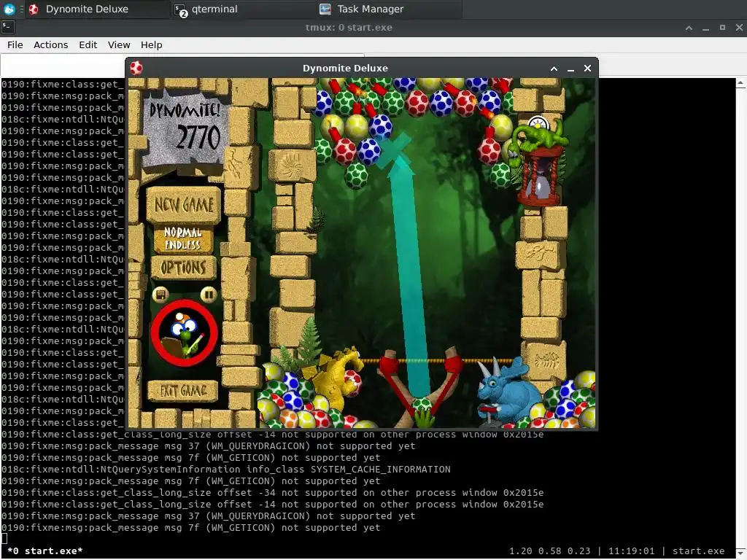Shade the qterminal window with the up-arrow
This screenshot has width=747, height=560.
[689, 28]
